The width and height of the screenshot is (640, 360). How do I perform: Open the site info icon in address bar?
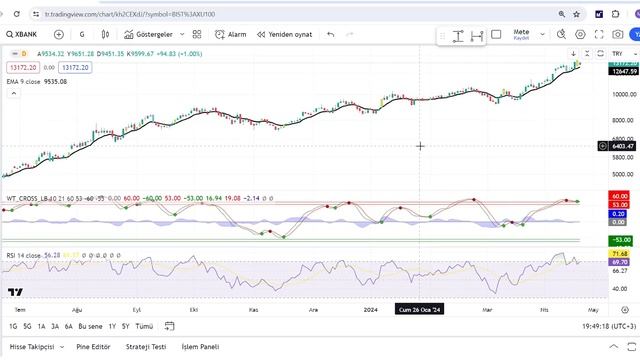[36, 14]
